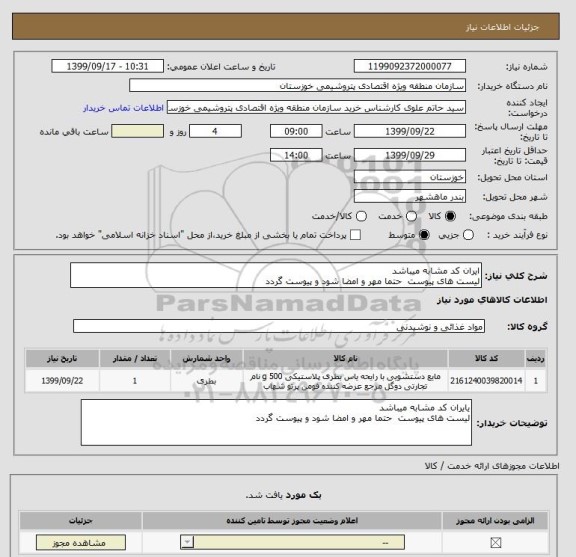
Task: Click the شماره نیاز field 1199092372000077
Action: (410, 67)
